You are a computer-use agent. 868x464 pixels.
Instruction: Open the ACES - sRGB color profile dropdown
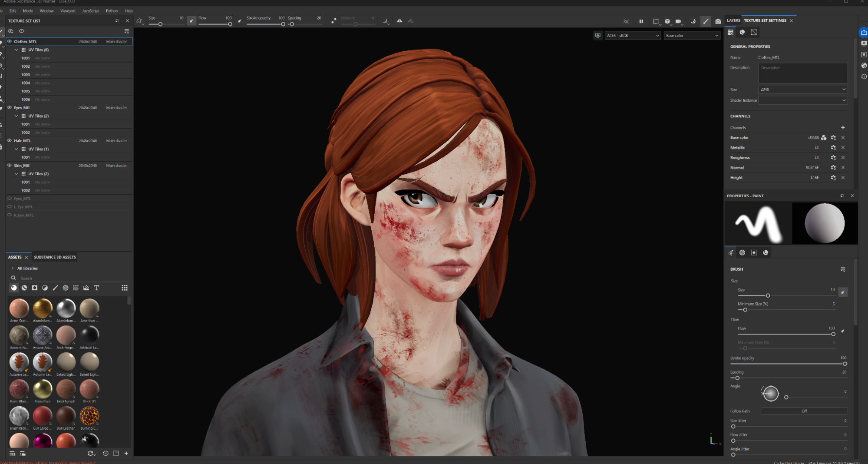click(633, 36)
